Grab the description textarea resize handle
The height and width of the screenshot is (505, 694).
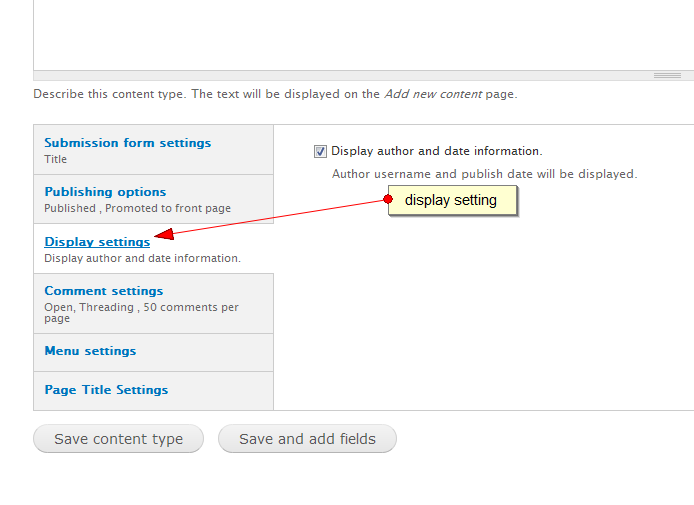667,76
